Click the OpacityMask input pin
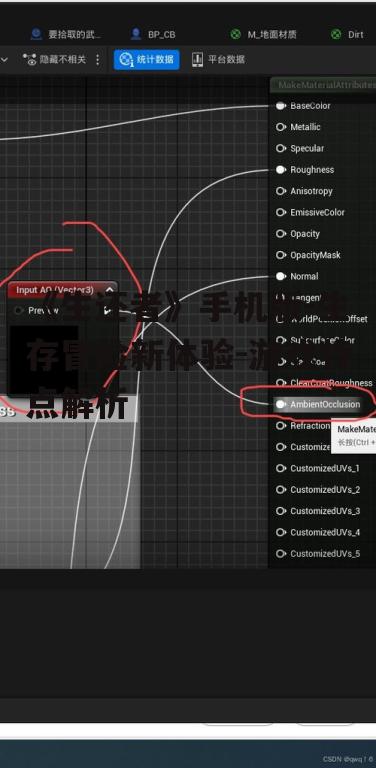Viewport: 376px width, 768px height. pyautogui.click(x=281, y=255)
